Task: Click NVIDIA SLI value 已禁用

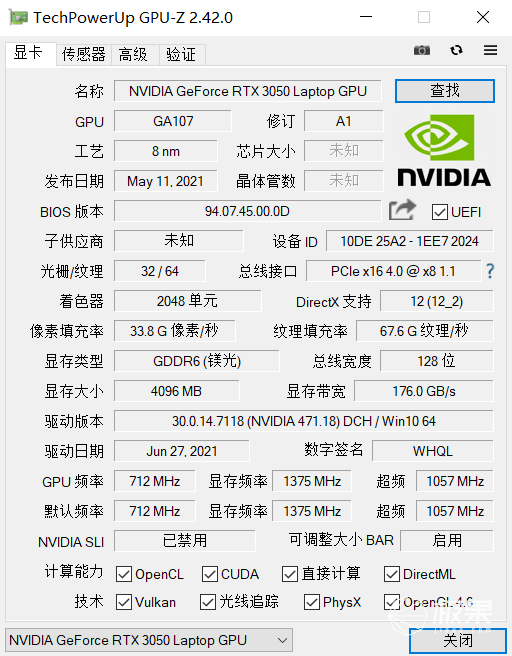Action: (x=184, y=541)
